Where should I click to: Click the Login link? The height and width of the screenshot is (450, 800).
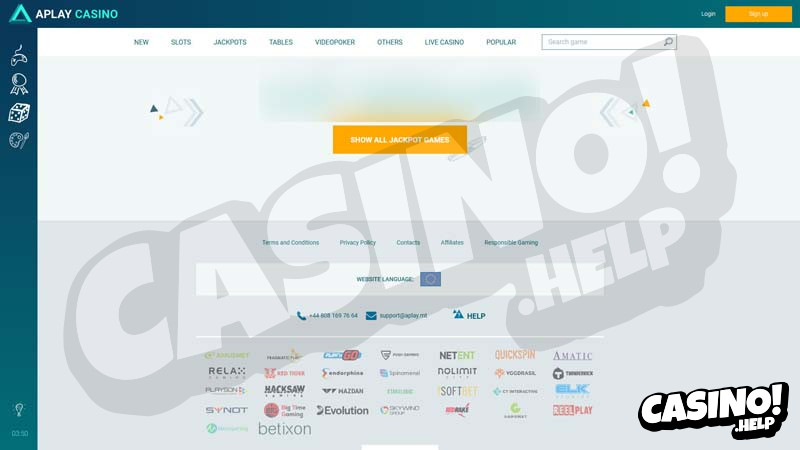coord(708,14)
